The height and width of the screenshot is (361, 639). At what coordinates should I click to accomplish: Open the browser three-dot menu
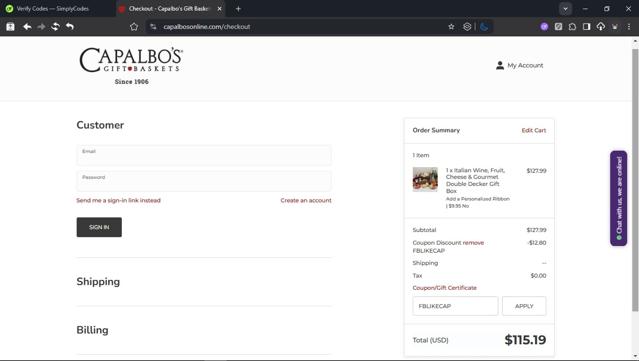coord(629,26)
